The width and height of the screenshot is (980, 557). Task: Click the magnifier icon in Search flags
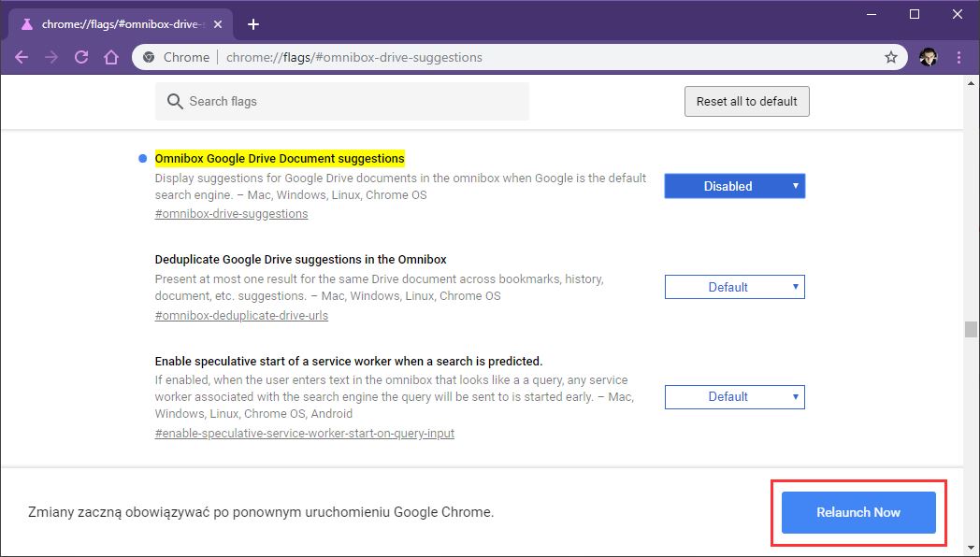[x=175, y=101]
